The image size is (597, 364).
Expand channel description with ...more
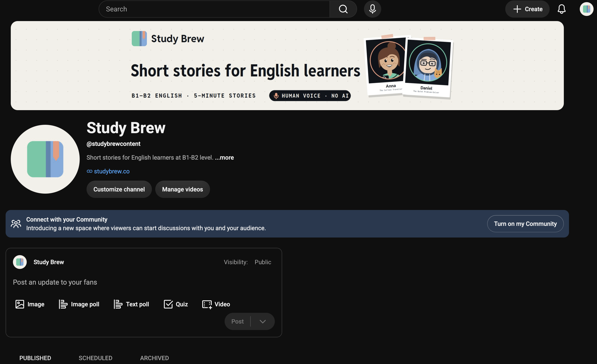(x=224, y=157)
